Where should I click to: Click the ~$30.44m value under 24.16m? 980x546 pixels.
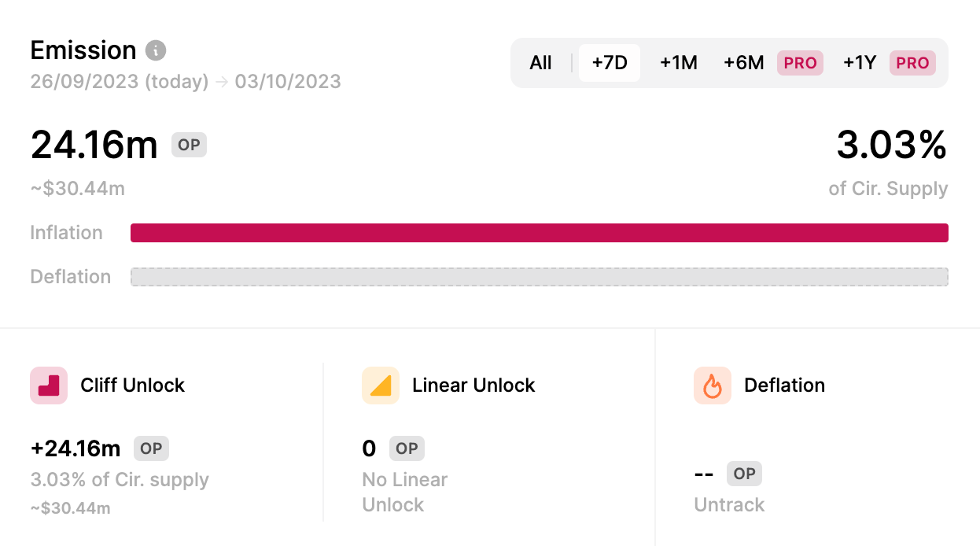coord(76,188)
